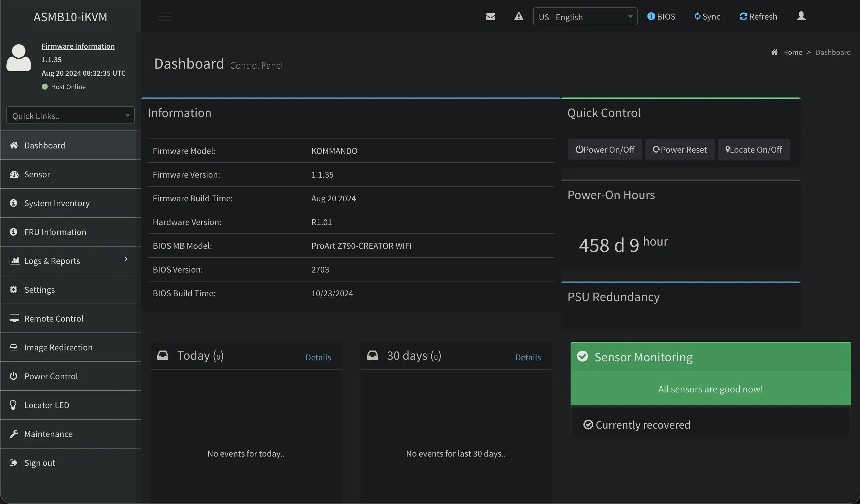Click the Maintenance wrench icon
Image resolution: width=860 pixels, height=504 pixels.
click(x=14, y=434)
